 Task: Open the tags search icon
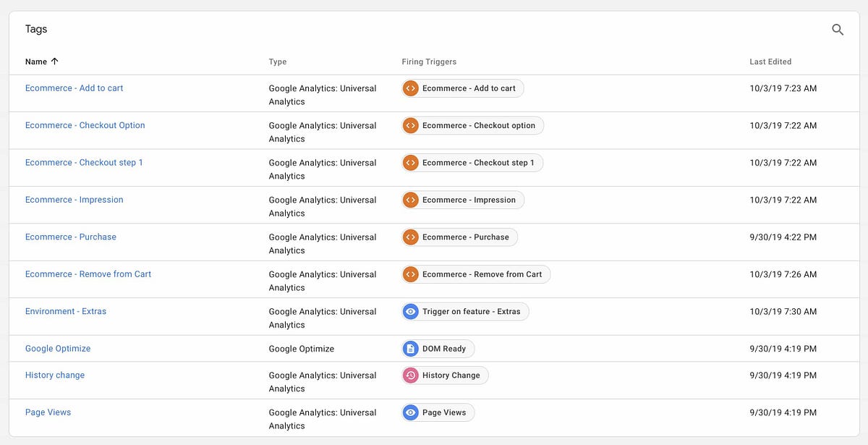838,30
